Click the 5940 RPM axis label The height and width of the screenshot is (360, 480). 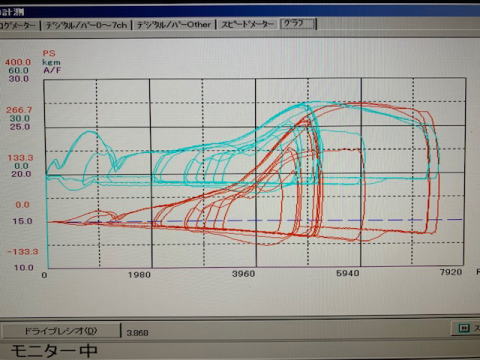click(x=348, y=273)
